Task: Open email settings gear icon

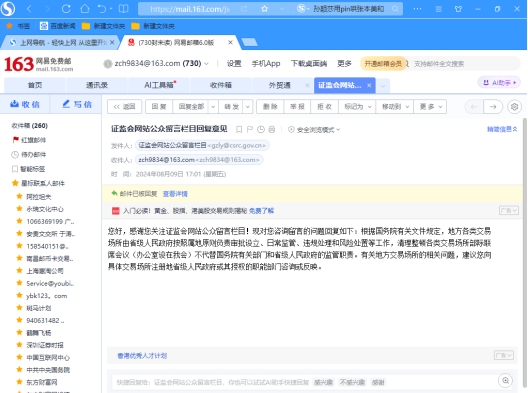Action: click(514, 107)
